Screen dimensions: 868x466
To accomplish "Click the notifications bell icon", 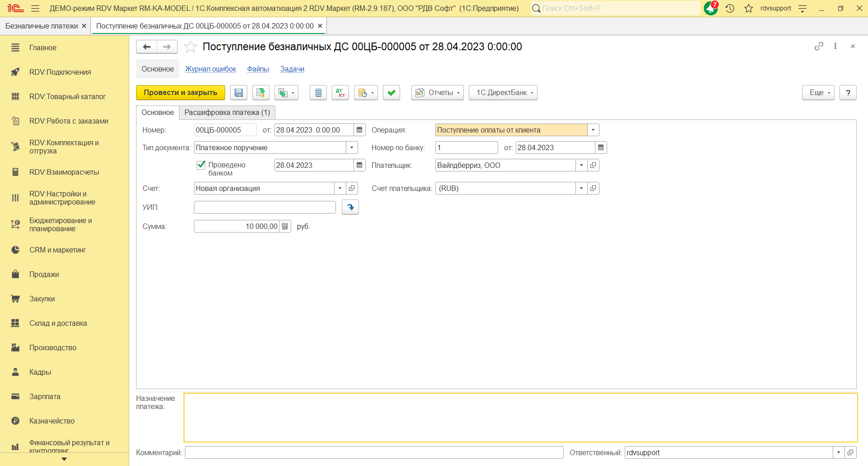I will coord(711,8).
